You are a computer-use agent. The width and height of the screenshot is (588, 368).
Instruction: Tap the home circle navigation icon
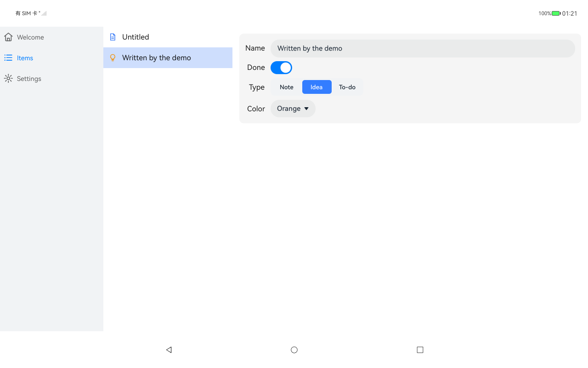[x=294, y=350]
